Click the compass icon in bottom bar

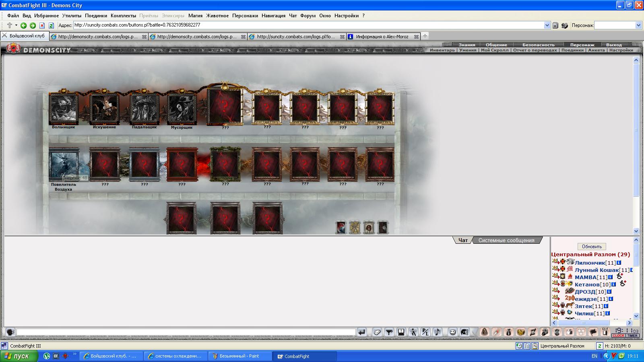(497, 332)
